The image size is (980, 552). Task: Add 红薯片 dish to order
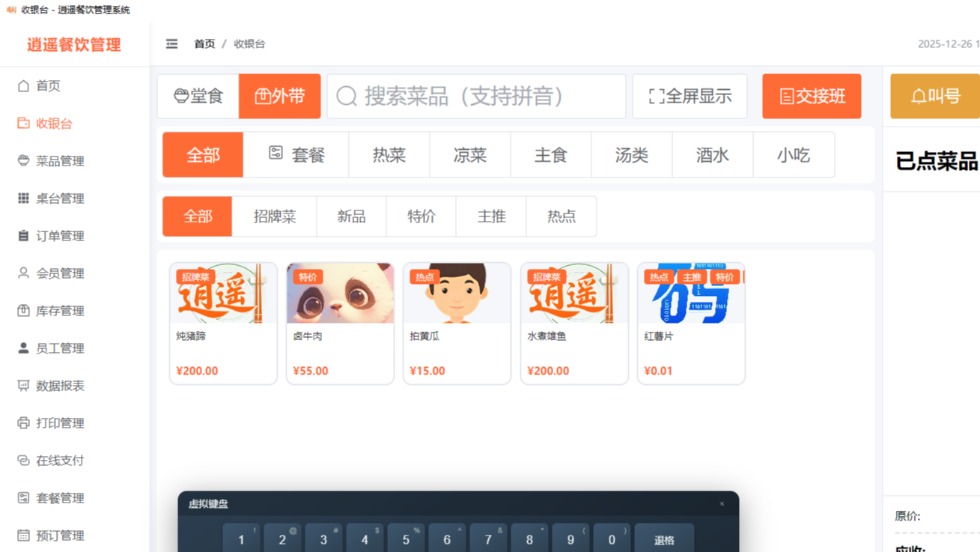[x=691, y=323]
